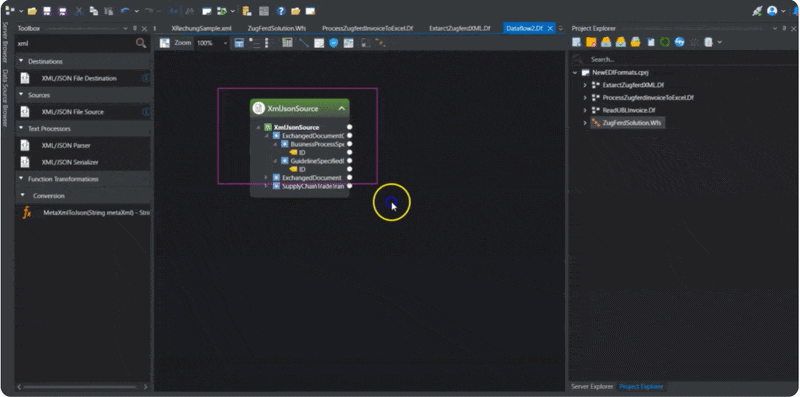Click the open folder icon in main toolbar
The image size is (800, 397).
[x=32, y=11]
